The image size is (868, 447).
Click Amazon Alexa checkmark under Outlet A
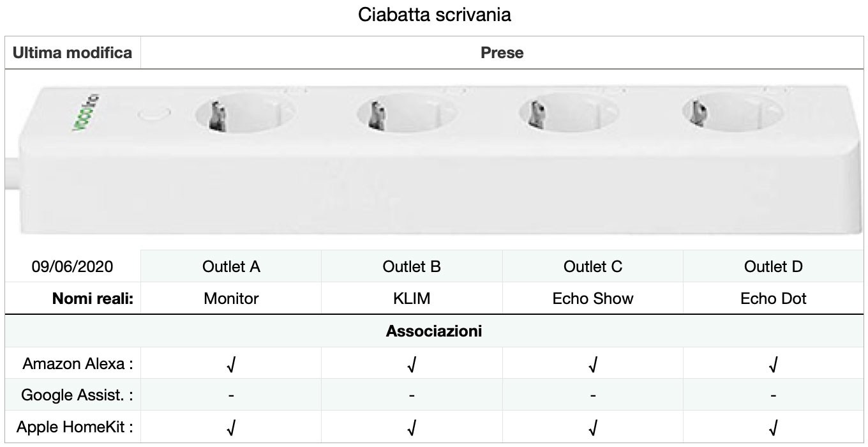[231, 365]
